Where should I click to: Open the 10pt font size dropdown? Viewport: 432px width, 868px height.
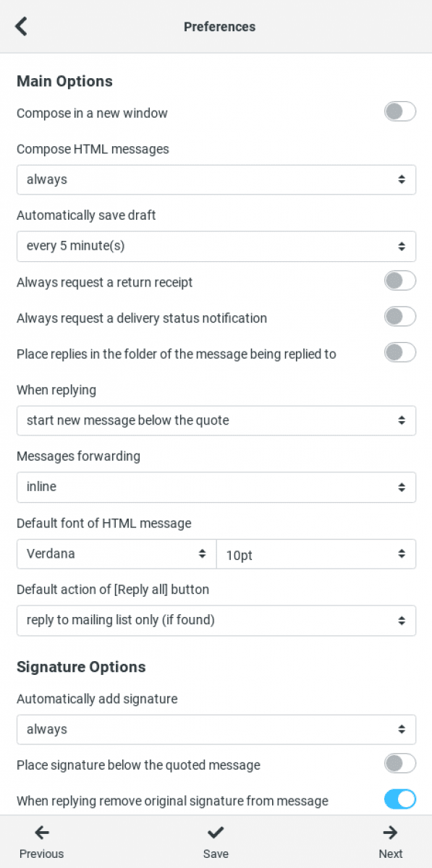click(x=316, y=554)
